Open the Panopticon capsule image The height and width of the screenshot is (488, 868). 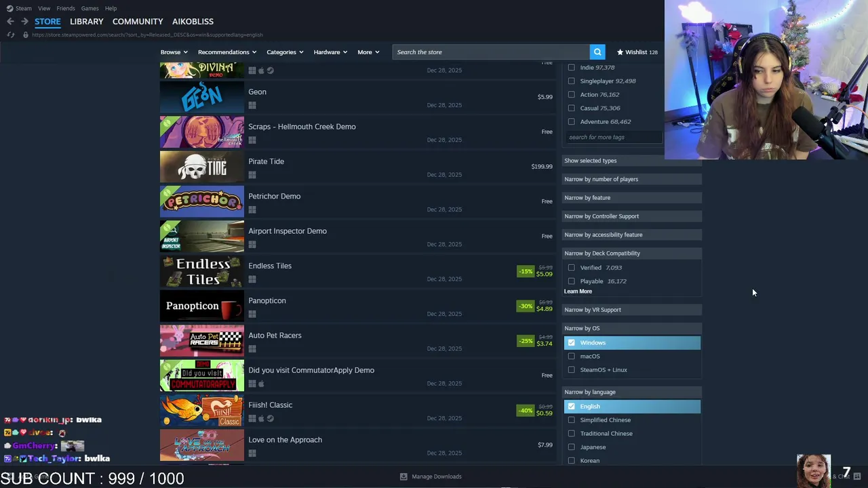pyautogui.click(x=202, y=306)
